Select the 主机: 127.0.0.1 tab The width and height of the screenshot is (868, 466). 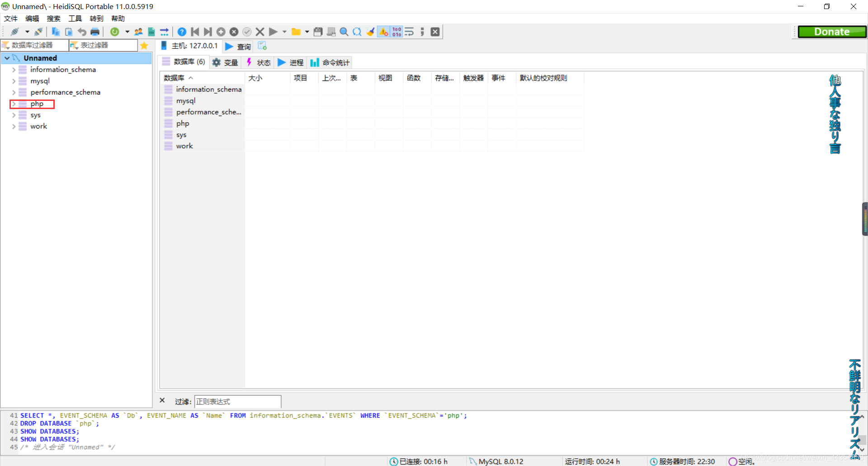(x=189, y=46)
